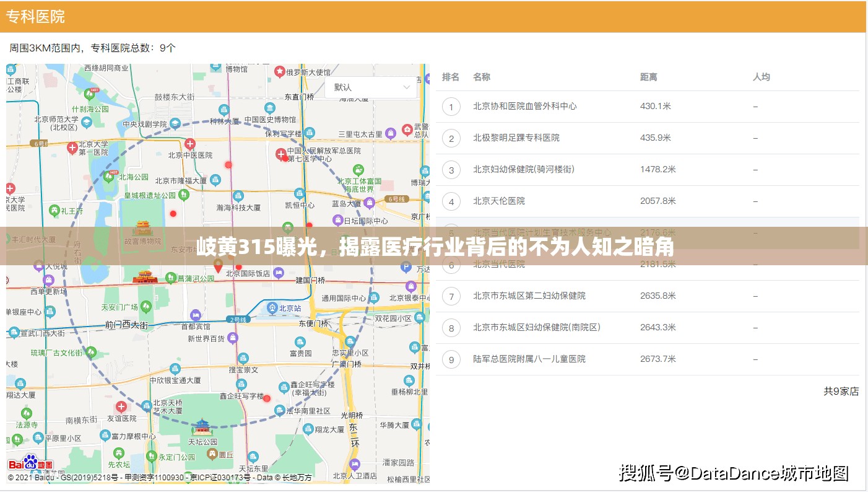This screenshot has width=868, height=492.
Task: Click the blue parking P icon
Action: (406, 268)
